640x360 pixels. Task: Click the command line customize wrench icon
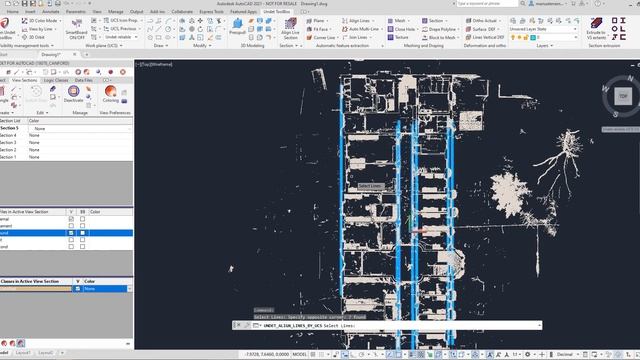pyautogui.click(x=247, y=325)
